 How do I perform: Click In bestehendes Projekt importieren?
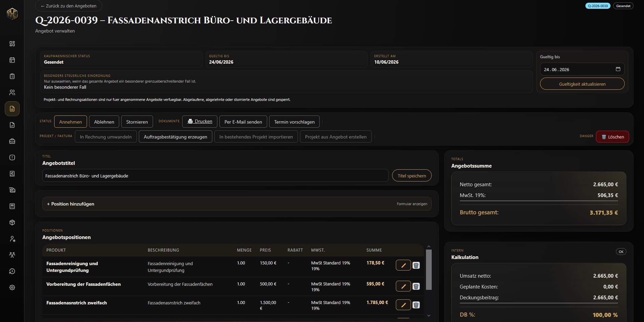pyautogui.click(x=256, y=137)
